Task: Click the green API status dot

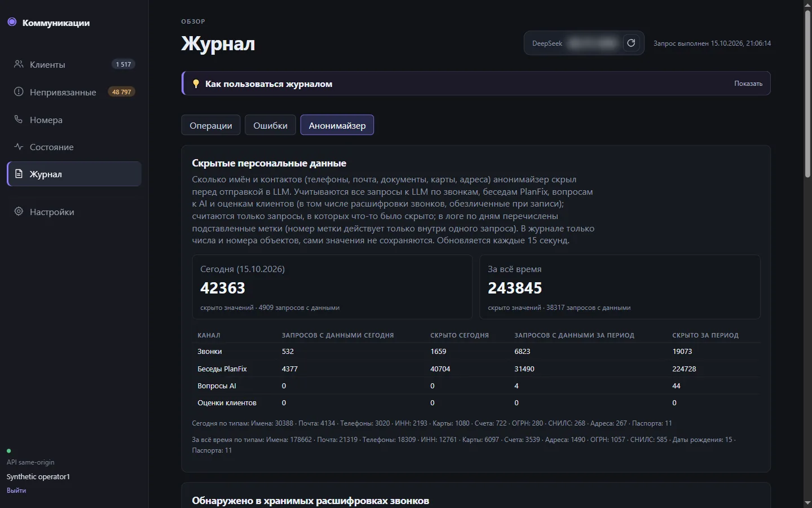Action: (9, 451)
